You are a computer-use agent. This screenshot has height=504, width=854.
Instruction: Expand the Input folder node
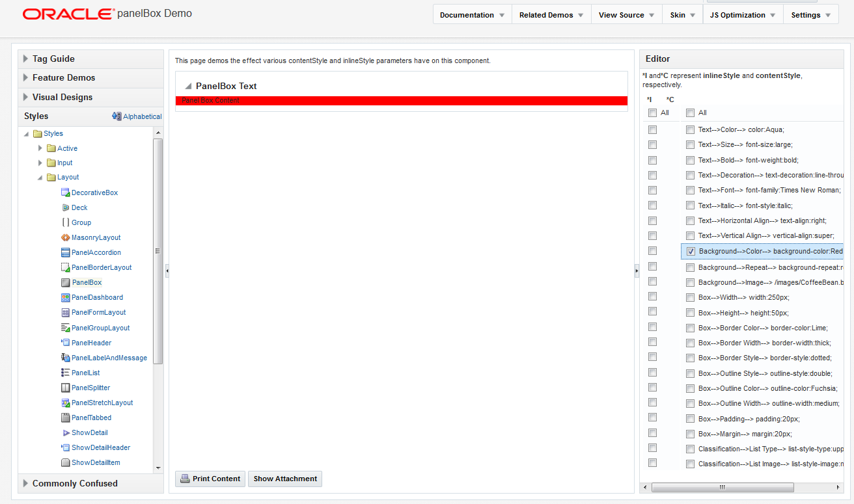[x=40, y=163]
